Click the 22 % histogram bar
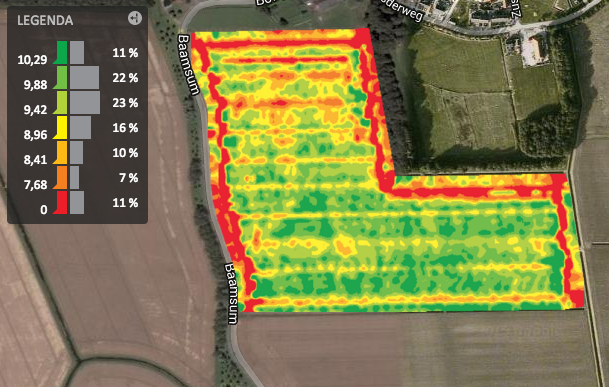Image resolution: width=609 pixels, height=387 pixels. coord(84,77)
